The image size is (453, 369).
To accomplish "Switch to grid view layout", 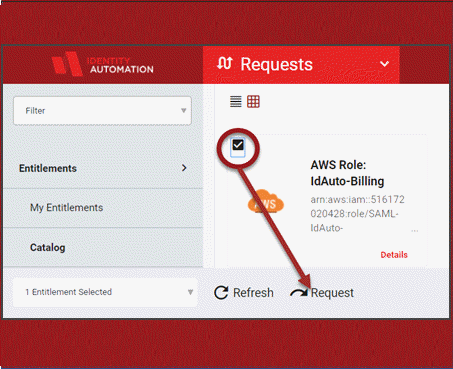I will (253, 101).
